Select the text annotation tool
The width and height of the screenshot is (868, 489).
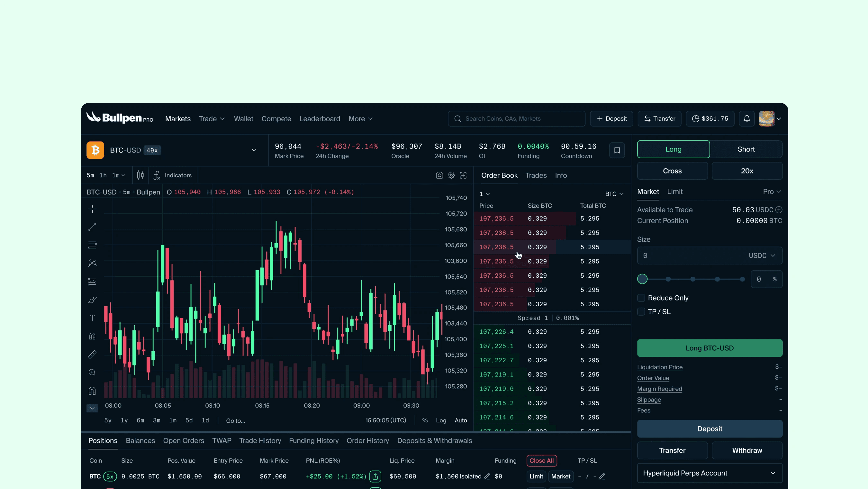tap(92, 318)
